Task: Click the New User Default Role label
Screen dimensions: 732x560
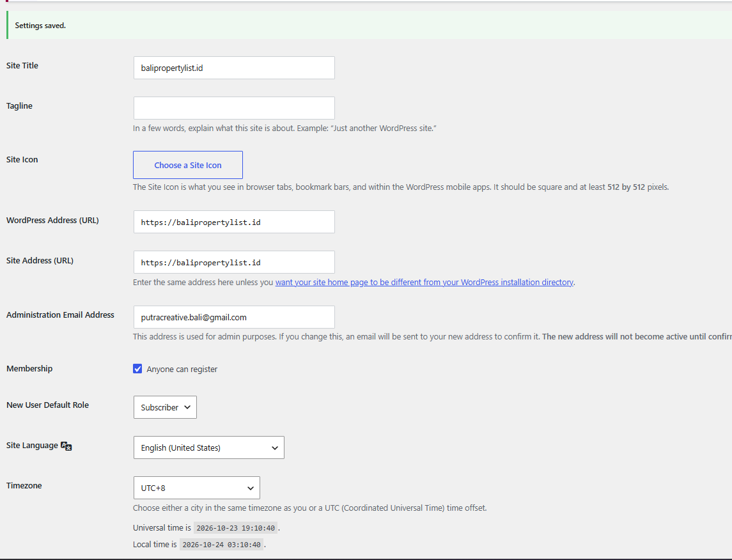Action: pos(47,405)
